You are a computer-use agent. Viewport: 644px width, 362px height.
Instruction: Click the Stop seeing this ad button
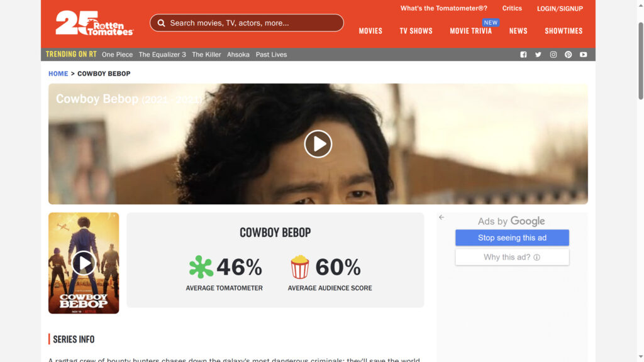click(x=512, y=238)
